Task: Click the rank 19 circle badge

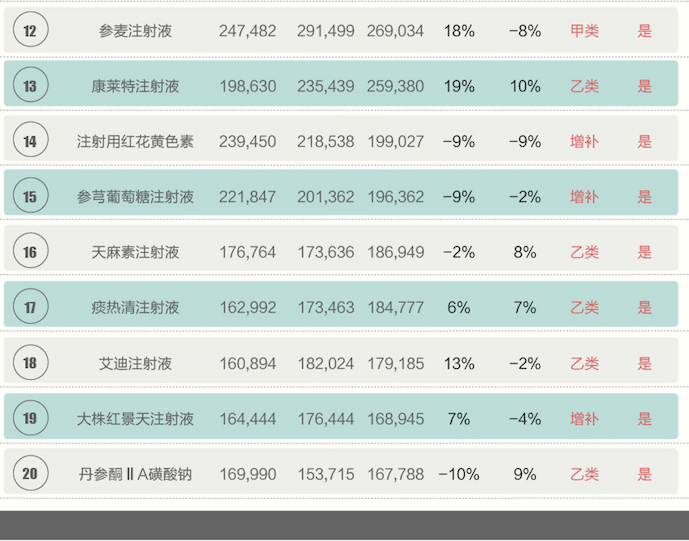Action: (x=30, y=418)
